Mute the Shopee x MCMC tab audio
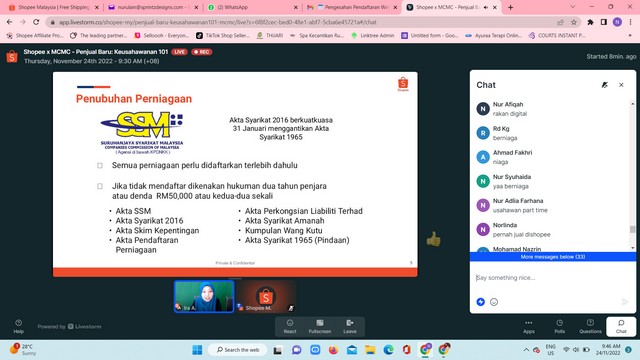Screen dimensions: 640x360 [x=486, y=7]
